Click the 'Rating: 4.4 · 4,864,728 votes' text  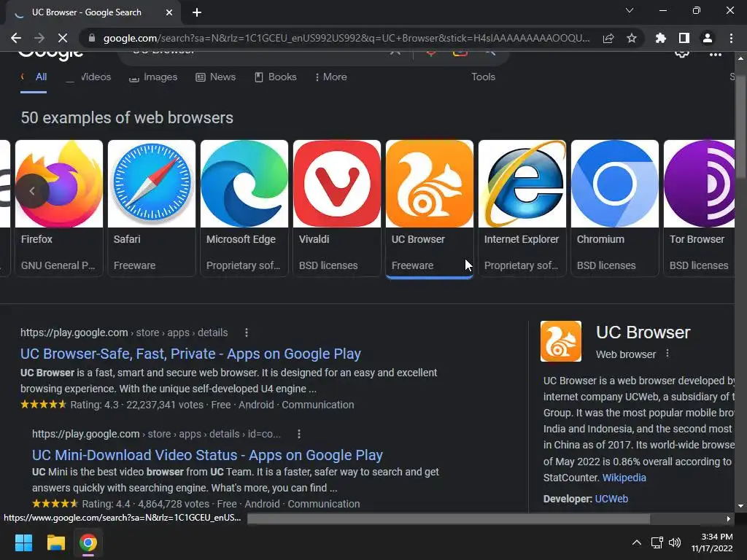click(x=145, y=504)
